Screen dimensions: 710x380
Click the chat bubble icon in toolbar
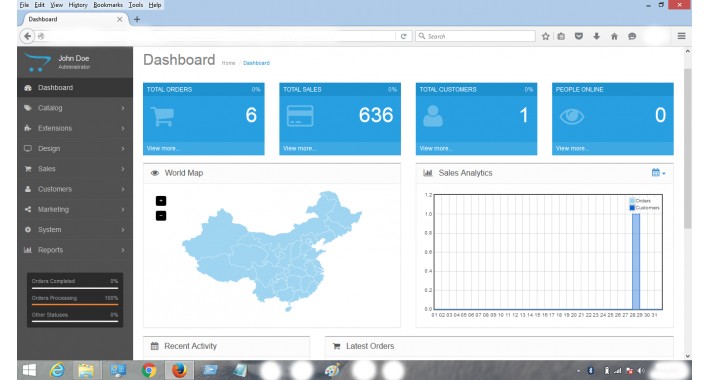point(632,36)
